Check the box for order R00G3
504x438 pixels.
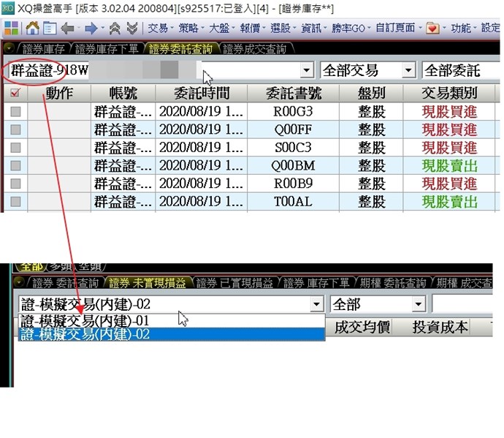point(15,112)
